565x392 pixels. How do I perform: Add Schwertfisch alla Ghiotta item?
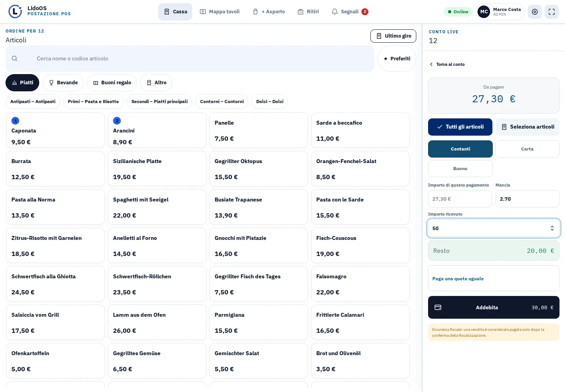coord(55,284)
